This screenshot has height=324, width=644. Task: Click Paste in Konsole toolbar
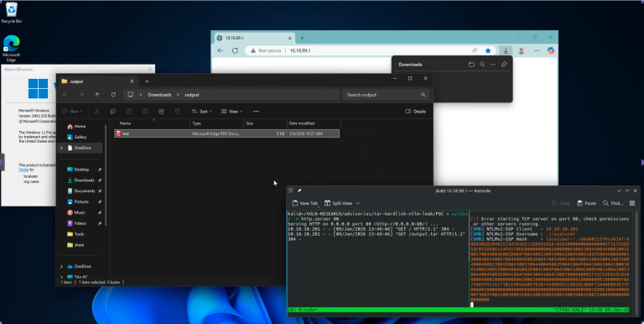[x=586, y=203]
